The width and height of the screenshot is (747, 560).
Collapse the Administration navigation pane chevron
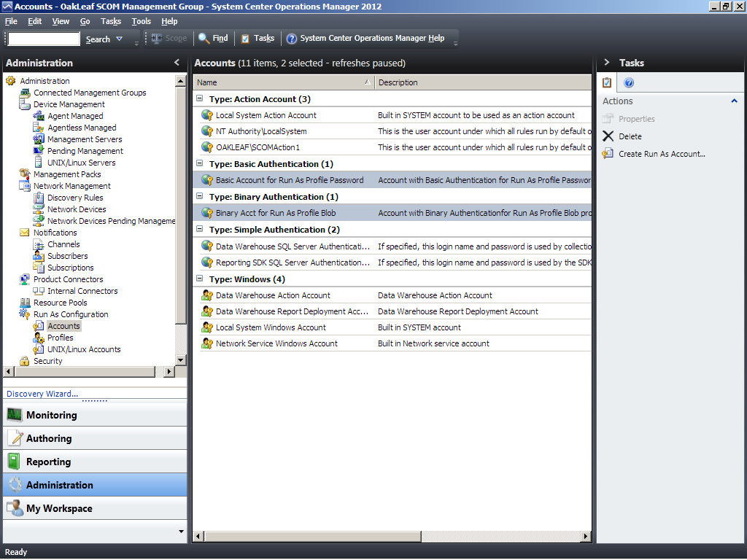(x=177, y=63)
